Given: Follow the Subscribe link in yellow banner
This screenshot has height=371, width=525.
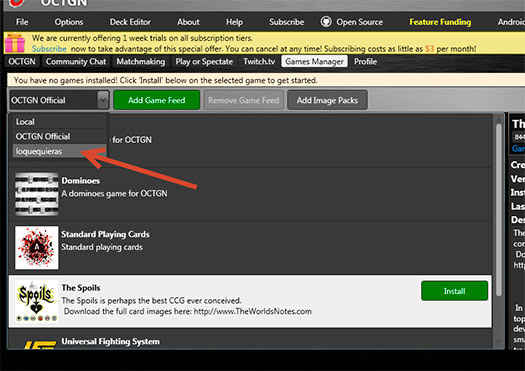Looking at the screenshot, I should coord(49,49).
